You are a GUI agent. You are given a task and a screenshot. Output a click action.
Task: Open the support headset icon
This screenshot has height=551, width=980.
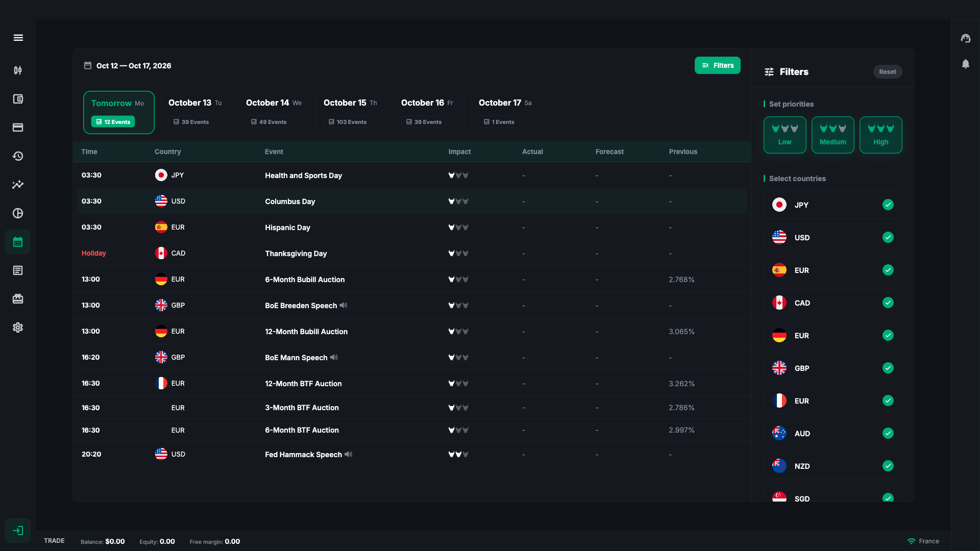(x=966, y=38)
